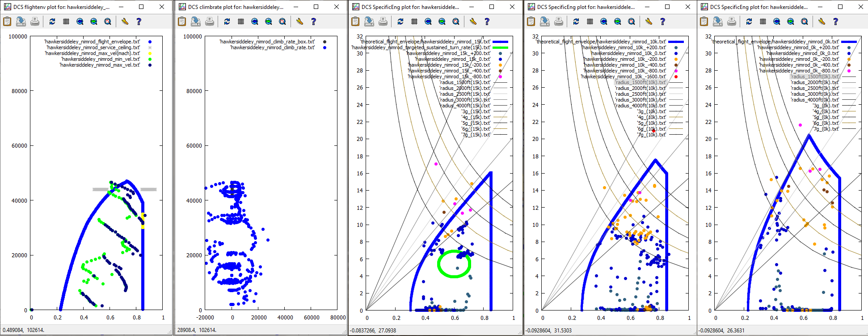Apply previous zoom in the climbrate window
868x336 pixels.
[x=255, y=21]
